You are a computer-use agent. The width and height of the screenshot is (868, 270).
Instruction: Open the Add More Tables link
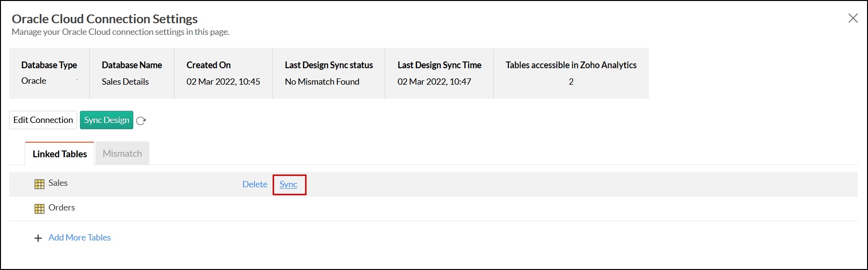pyautogui.click(x=79, y=238)
